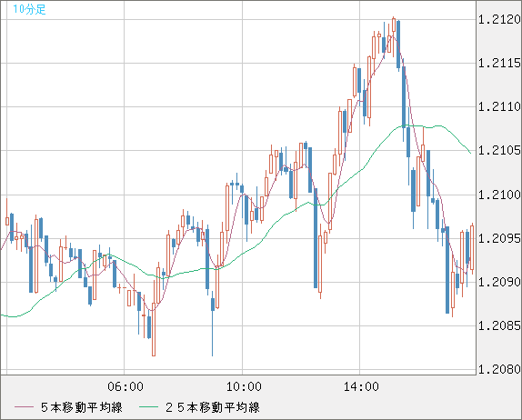
Task: Click the 1.2095 price axis label
Action: pyautogui.click(x=499, y=238)
